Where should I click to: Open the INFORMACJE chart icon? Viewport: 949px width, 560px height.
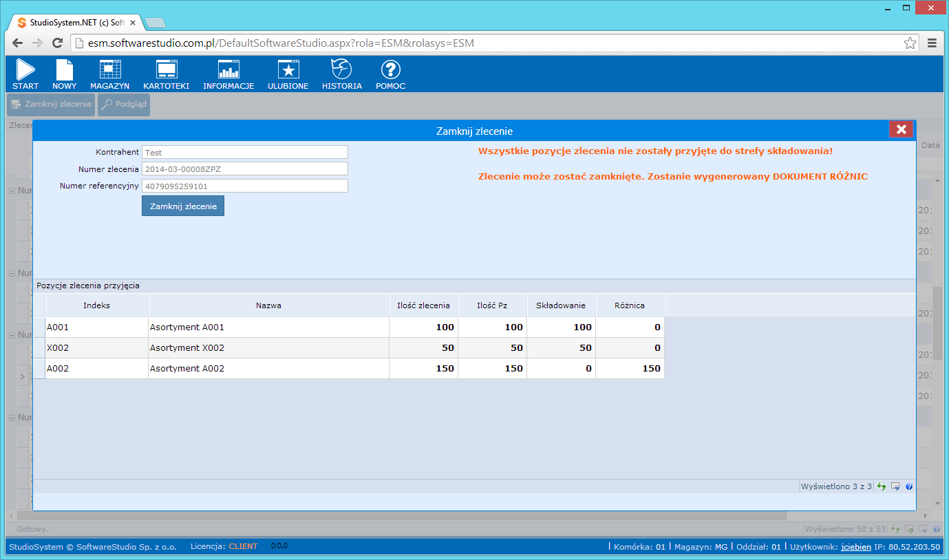228,74
